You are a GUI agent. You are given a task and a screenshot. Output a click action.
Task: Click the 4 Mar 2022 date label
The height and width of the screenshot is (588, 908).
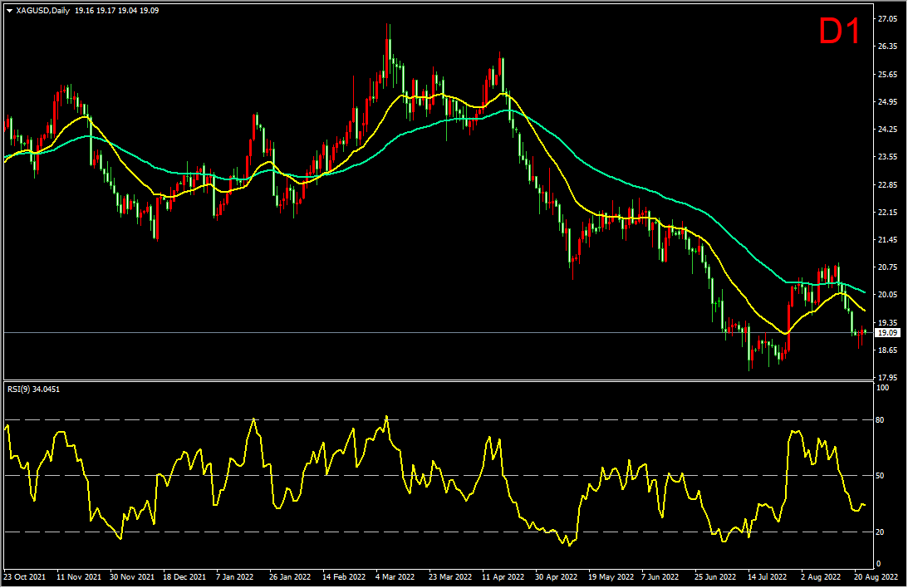coord(395,577)
